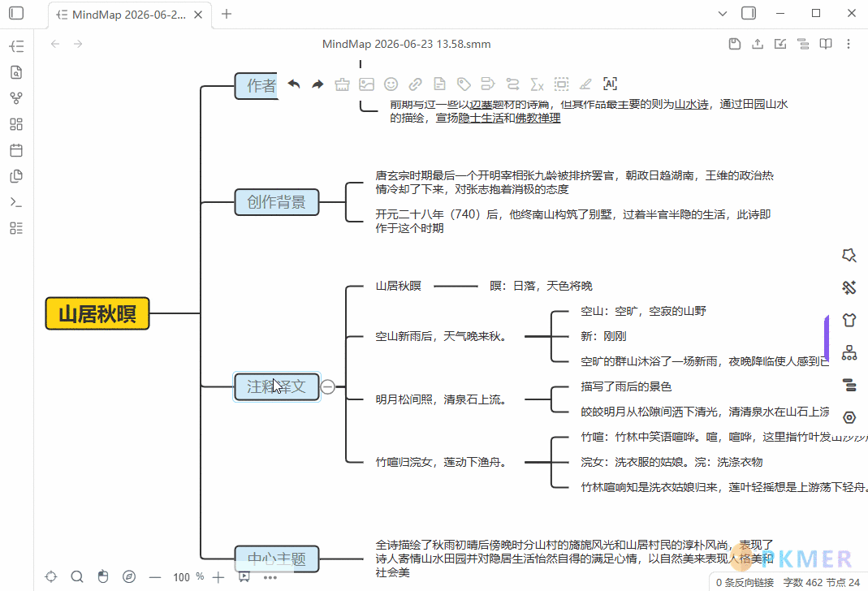The image size is (868, 591).
Task: Open templates copy ribbon icon
Action: pyautogui.click(x=16, y=176)
